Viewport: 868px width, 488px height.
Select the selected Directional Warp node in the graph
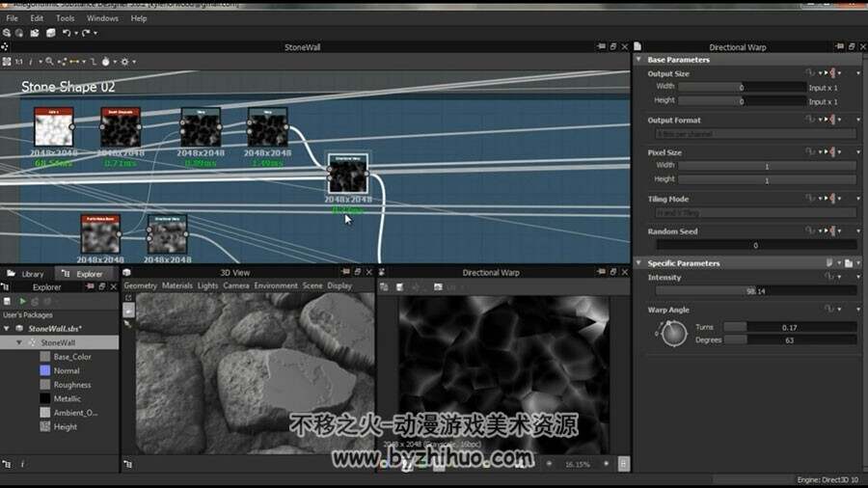coord(347,174)
